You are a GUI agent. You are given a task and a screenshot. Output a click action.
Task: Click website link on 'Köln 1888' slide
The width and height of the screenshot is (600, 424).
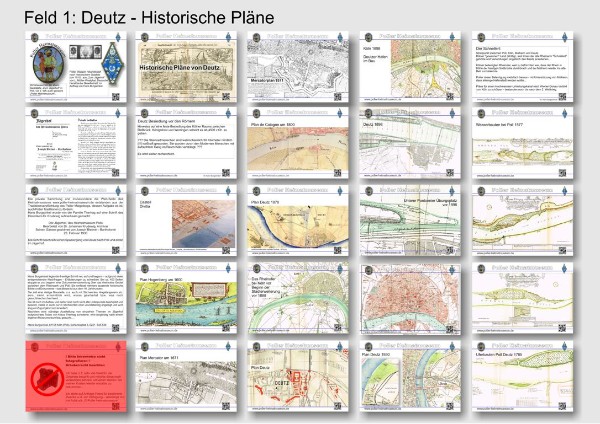coord(383,99)
